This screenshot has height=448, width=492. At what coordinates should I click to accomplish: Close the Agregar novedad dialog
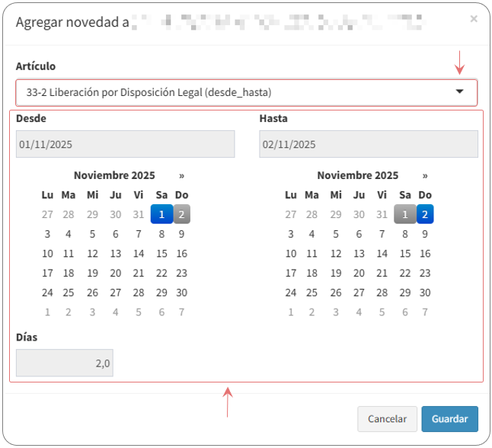474,19
